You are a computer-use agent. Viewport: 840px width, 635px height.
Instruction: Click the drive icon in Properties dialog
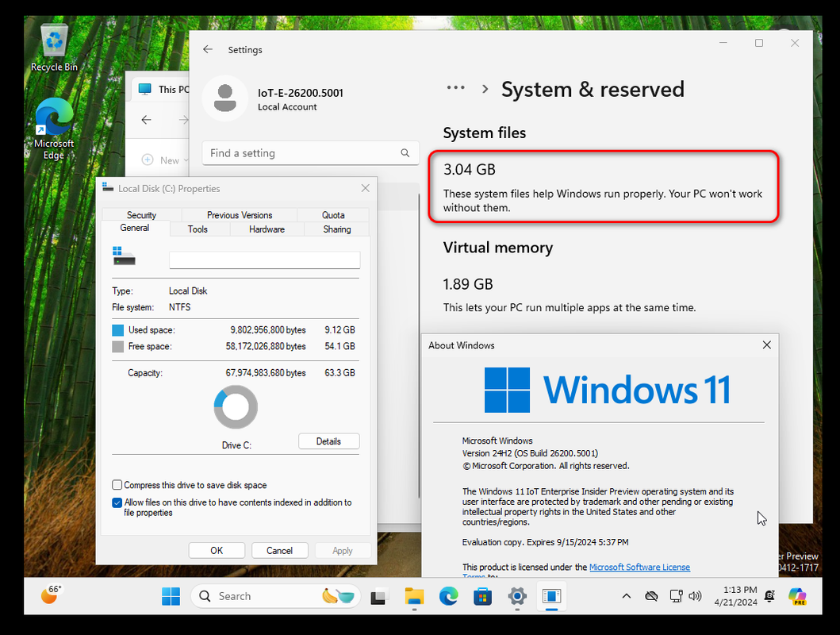point(124,256)
